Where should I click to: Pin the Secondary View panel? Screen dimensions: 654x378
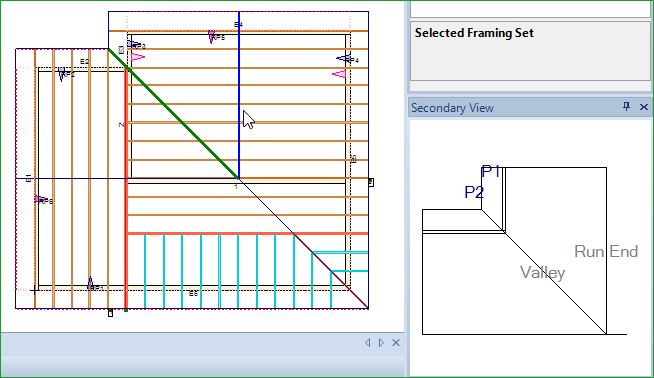tap(626, 107)
